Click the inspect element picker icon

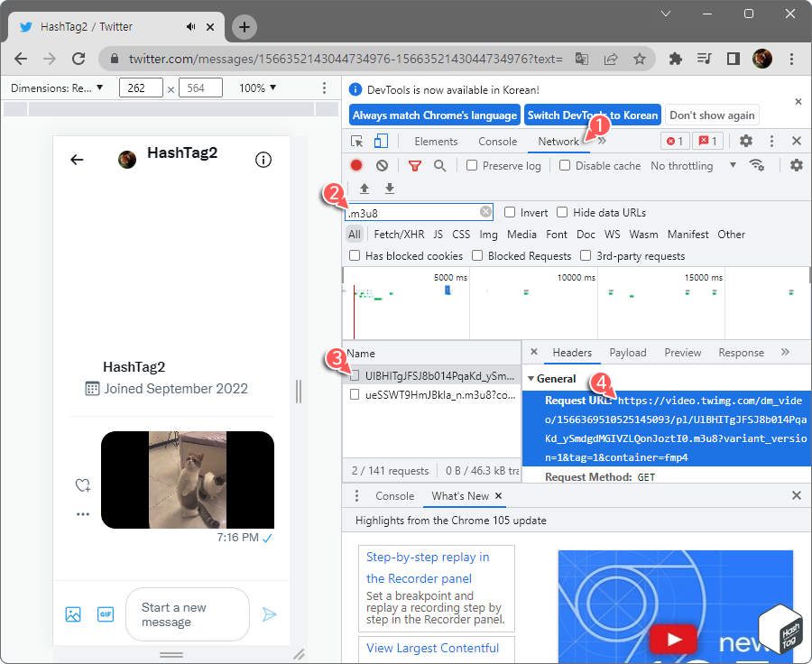(x=356, y=141)
